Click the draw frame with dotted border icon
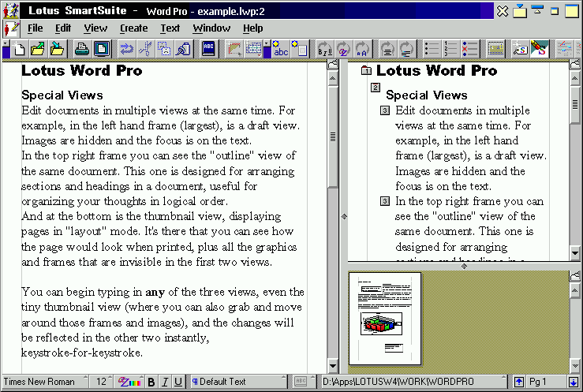The height and width of the screenshot is (392, 583). (x=495, y=49)
